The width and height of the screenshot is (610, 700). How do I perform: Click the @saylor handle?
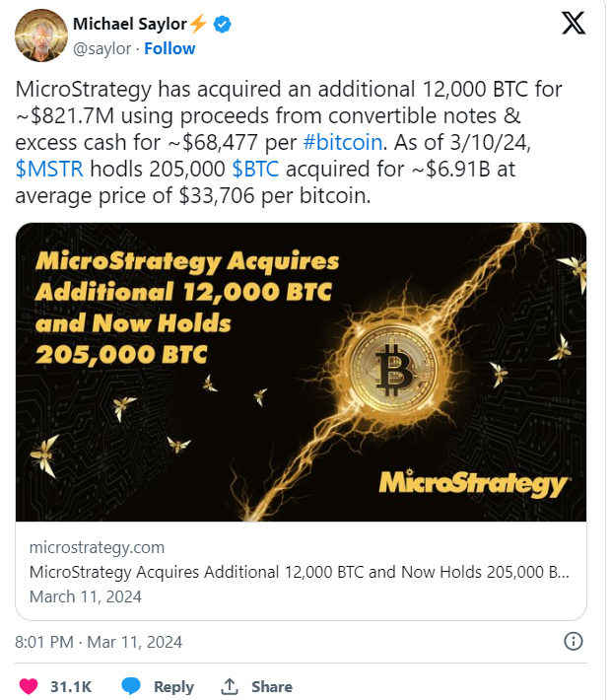pyautogui.click(x=102, y=48)
